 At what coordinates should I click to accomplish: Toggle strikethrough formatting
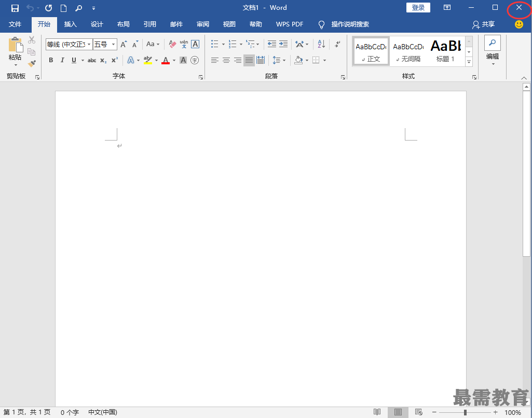coord(91,60)
